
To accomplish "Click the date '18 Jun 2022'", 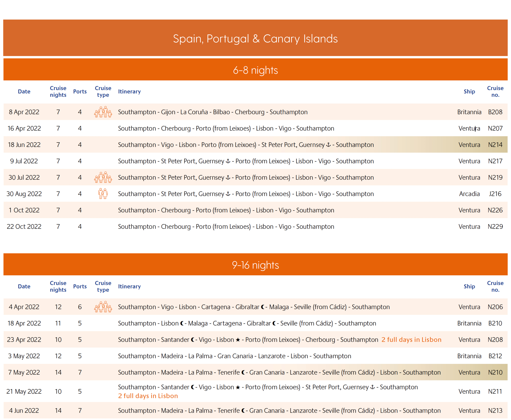I will [x=24, y=145].
